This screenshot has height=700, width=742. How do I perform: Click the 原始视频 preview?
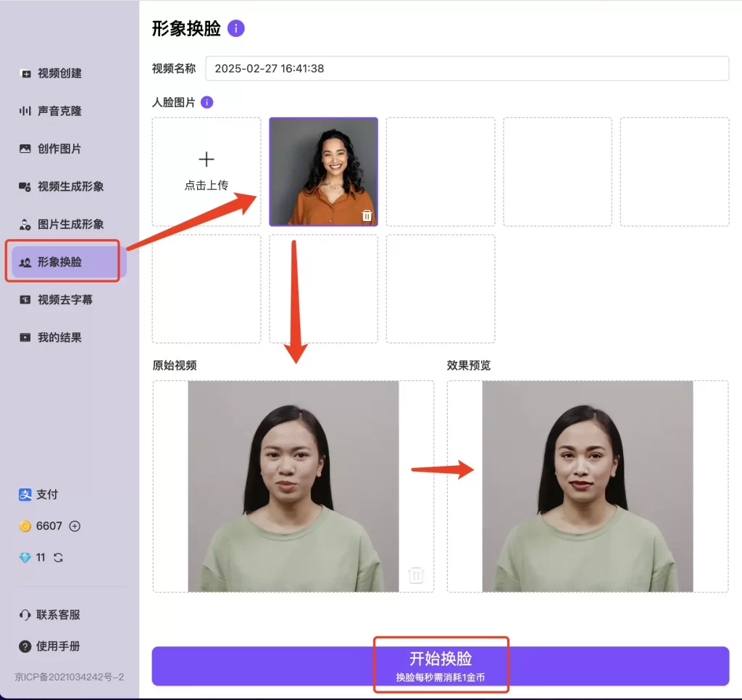tap(293, 486)
